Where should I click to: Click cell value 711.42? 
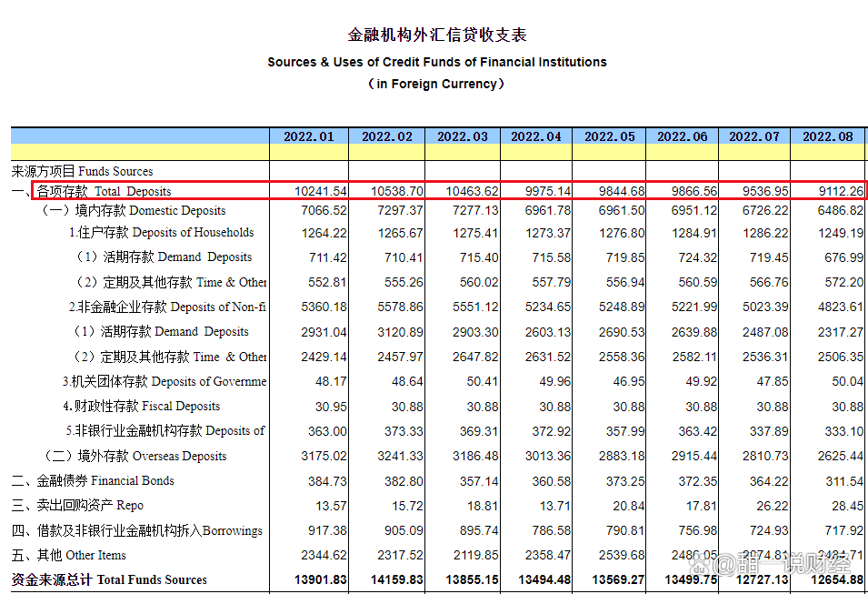tap(328, 257)
